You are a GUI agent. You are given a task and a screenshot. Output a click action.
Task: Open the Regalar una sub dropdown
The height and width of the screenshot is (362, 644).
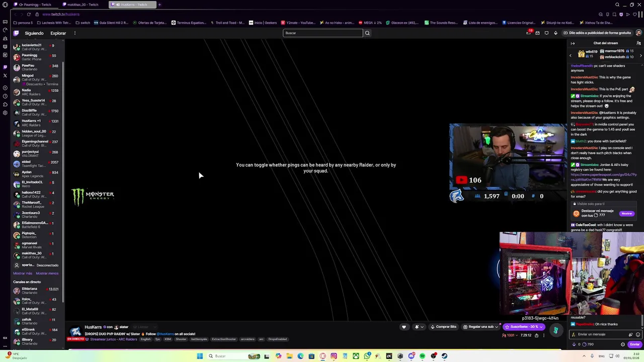coord(481,327)
